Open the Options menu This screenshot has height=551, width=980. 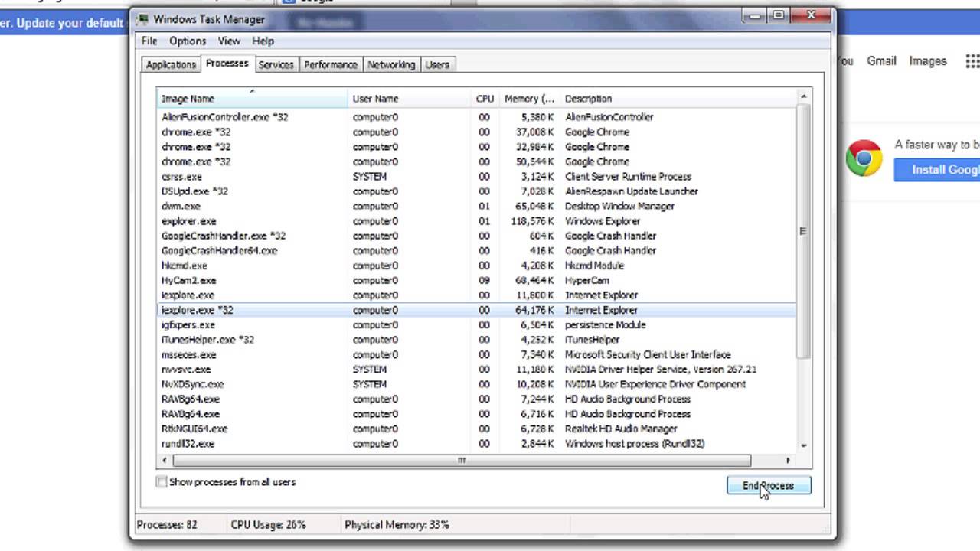[188, 41]
